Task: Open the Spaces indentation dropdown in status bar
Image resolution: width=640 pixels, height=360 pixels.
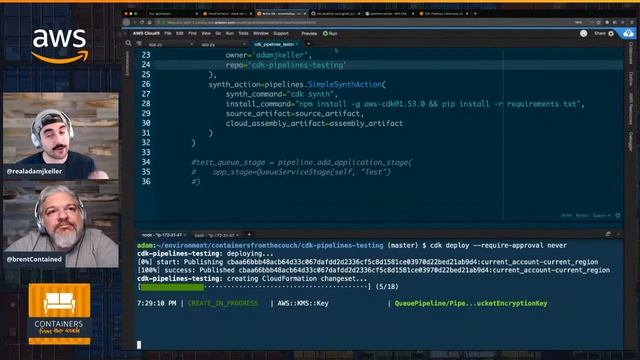Action: click(x=601, y=216)
